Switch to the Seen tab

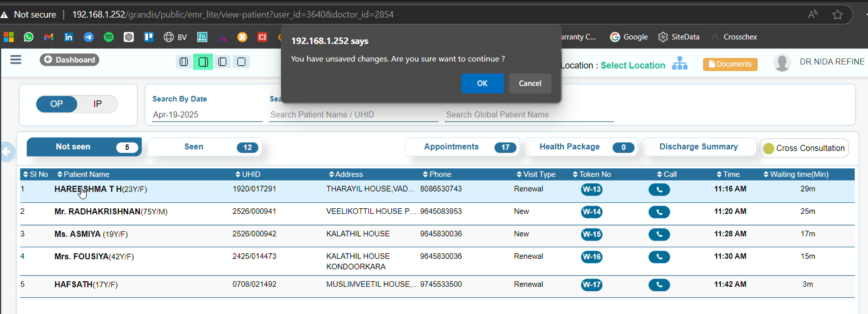coord(205,147)
